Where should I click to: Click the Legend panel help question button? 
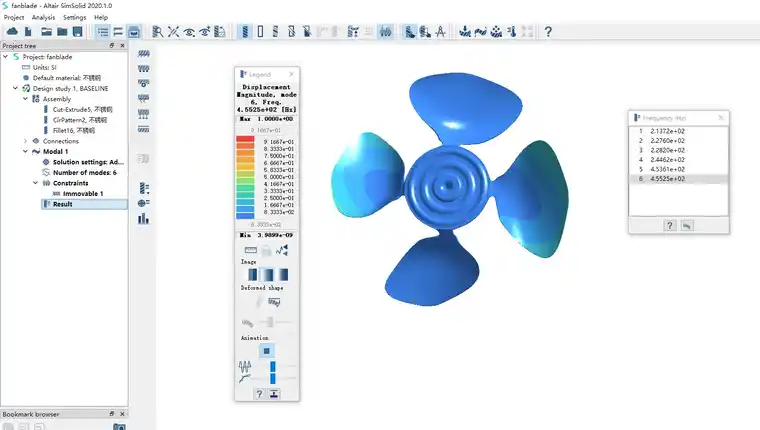[259, 394]
